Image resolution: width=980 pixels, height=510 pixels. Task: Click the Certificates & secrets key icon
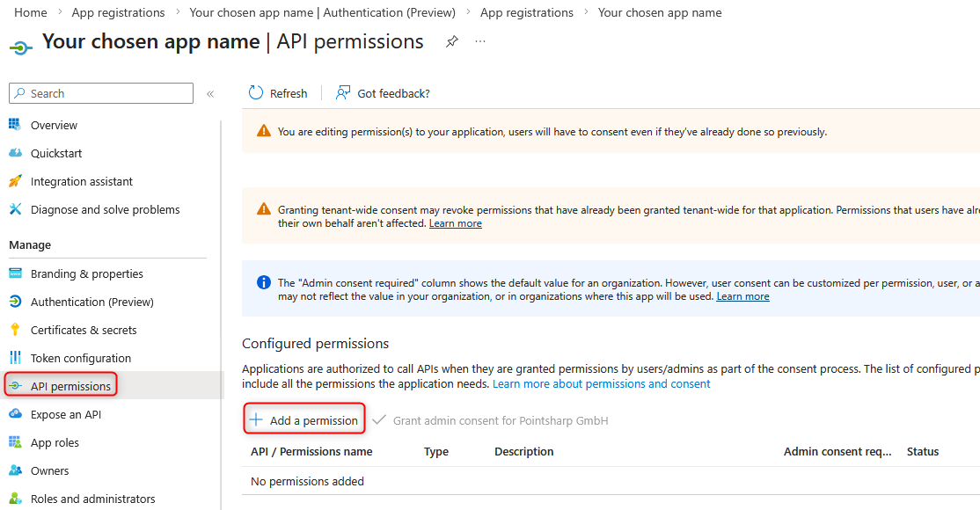[15, 330]
